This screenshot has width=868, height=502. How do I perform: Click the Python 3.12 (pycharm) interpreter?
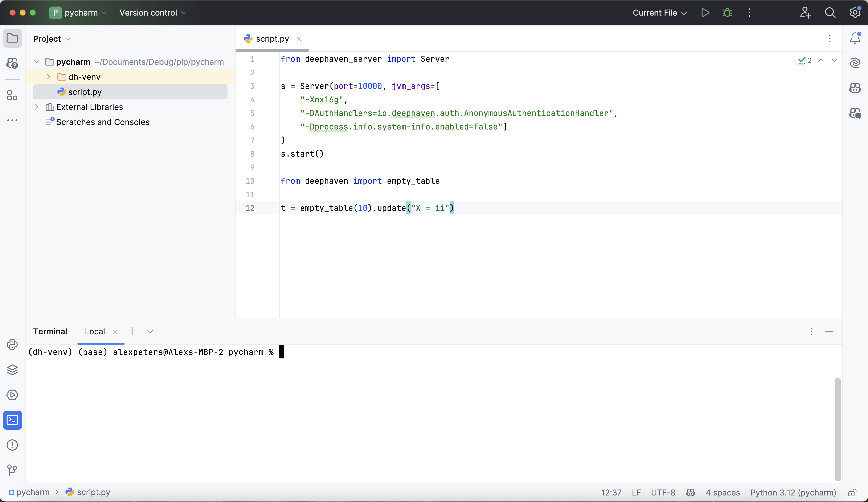(x=793, y=493)
